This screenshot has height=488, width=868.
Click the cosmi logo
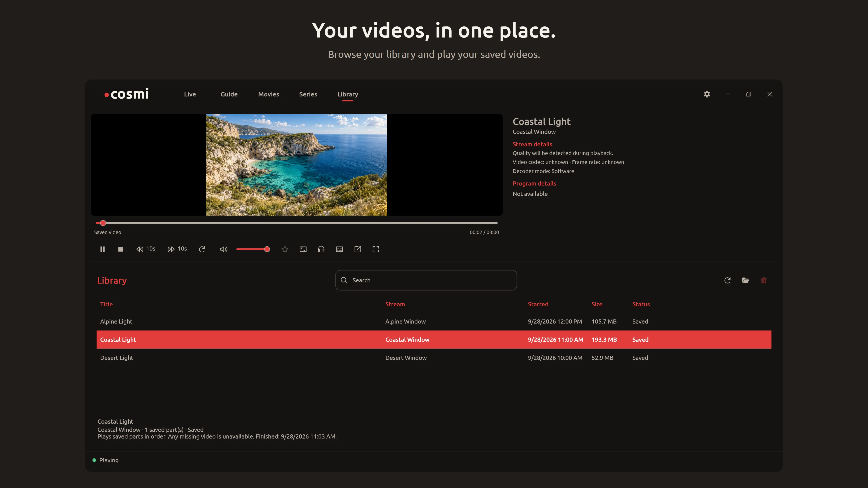click(127, 94)
